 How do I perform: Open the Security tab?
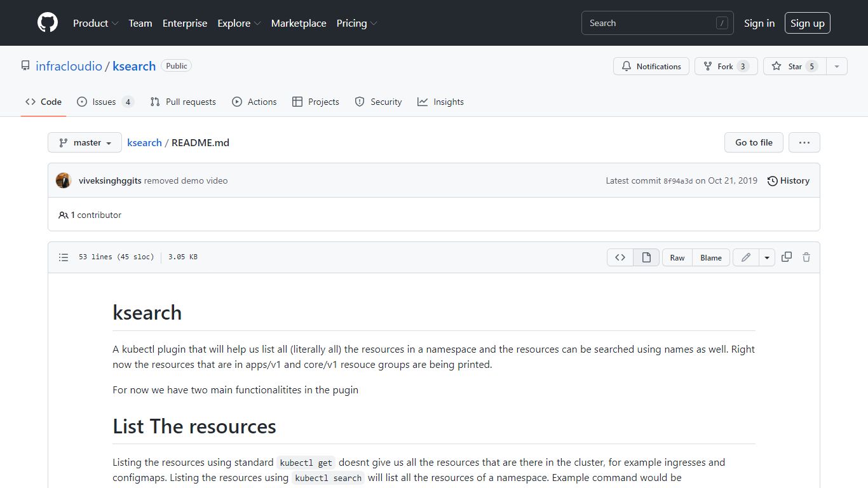coord(378,102)
